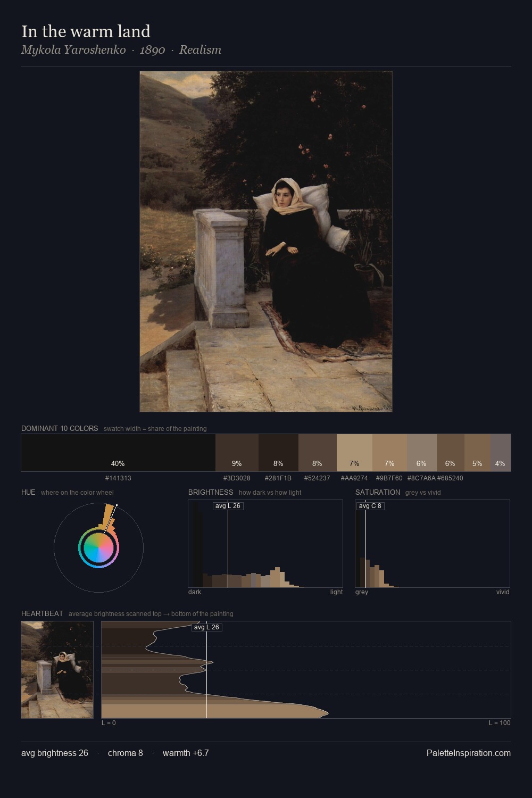Select the 9% dark brown swatch
The image size is (532, 798).
237,453
